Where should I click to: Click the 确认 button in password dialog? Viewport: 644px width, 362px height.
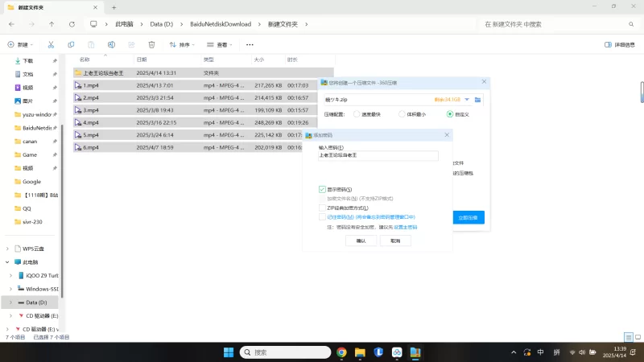click(361, 241)
